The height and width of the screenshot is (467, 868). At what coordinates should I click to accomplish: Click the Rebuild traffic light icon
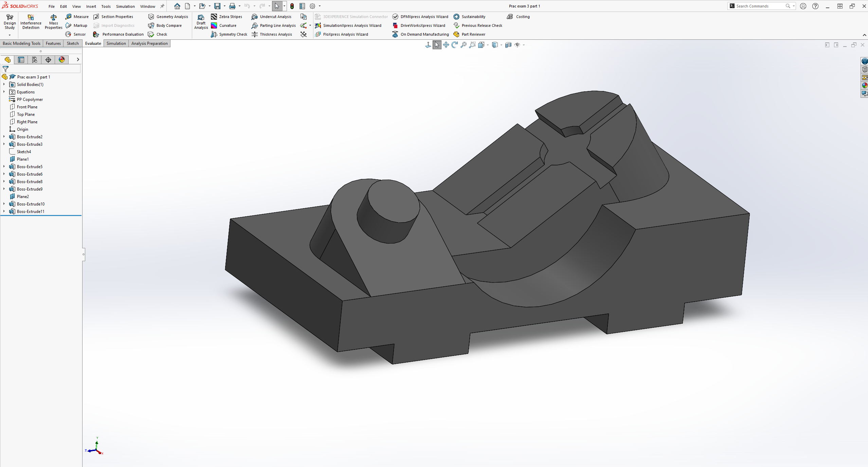tap(292, 6)
